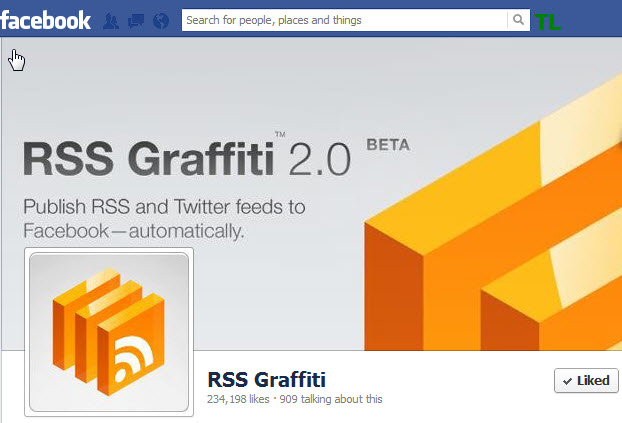Click the TM trademark symbol above Graffiti

(280, 134)
